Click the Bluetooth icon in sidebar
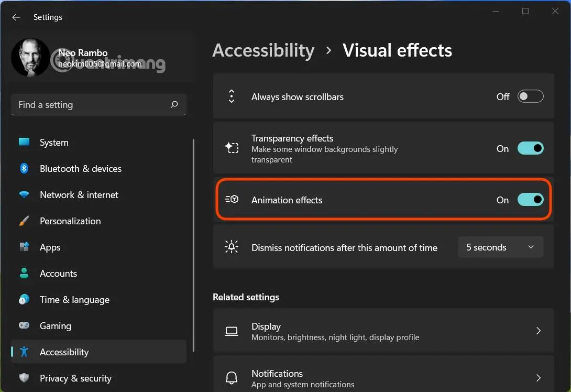Image resolution: width=571 pixels, height=392 pixels. pyautogui.click(x=24, y=168)
